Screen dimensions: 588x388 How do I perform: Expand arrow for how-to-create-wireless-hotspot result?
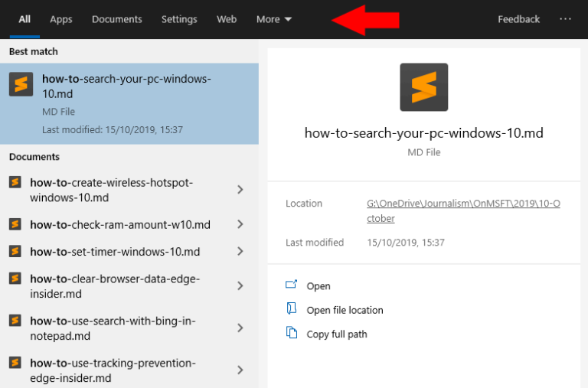240,190
